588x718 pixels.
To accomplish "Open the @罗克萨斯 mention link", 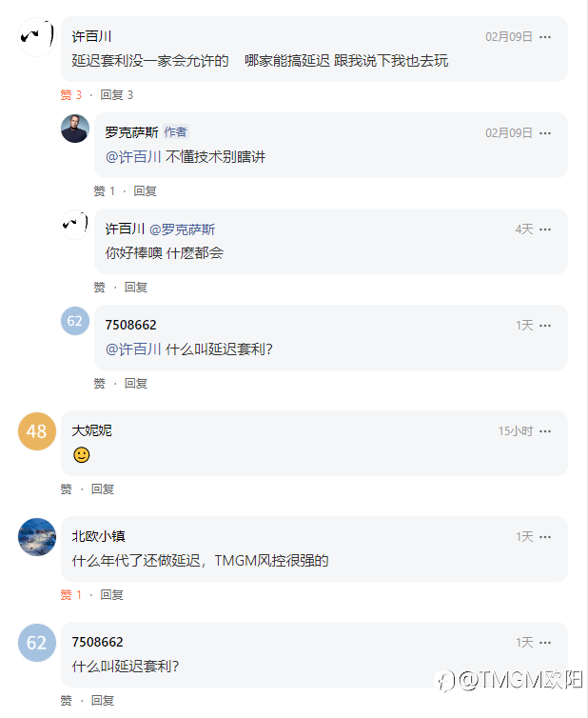I will tap(182, 229).
